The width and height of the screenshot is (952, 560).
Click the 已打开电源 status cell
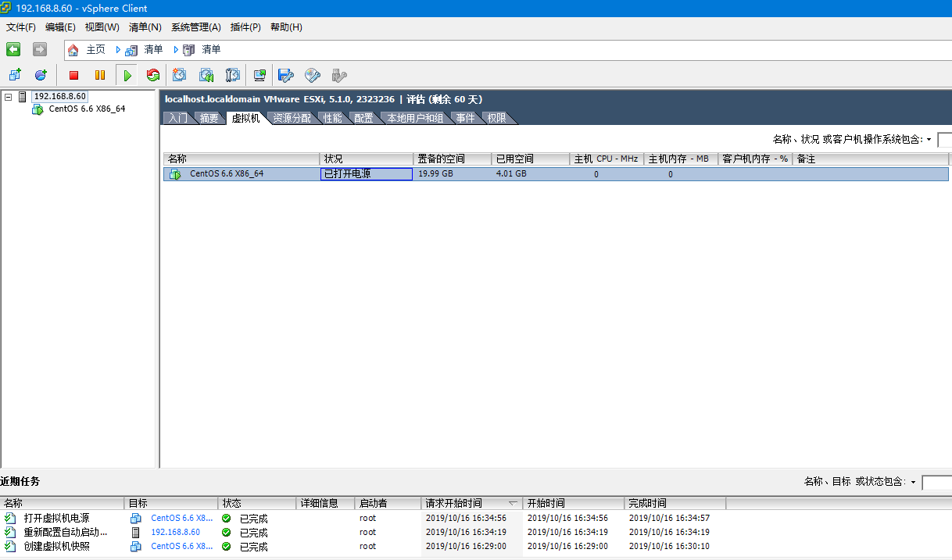coord(367,174)
